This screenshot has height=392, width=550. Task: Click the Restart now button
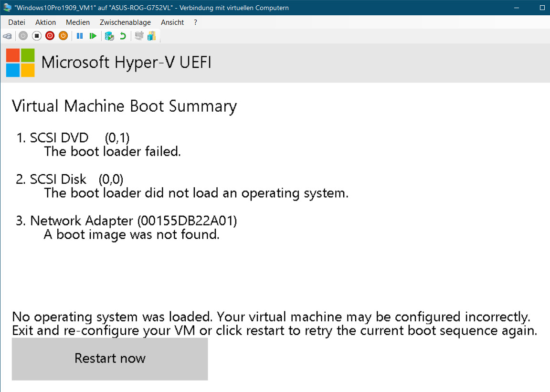(x=110, y=359)
